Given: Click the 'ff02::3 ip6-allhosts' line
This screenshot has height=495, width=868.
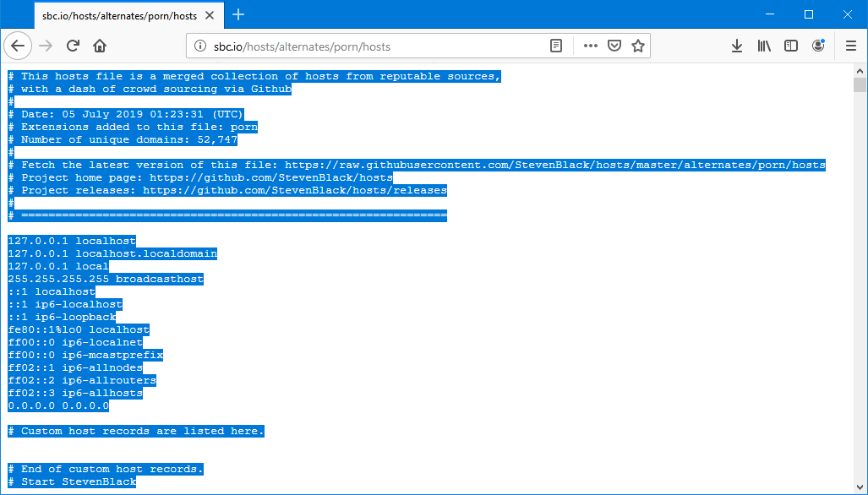Looking at the screenshot, I should point(75,393).
